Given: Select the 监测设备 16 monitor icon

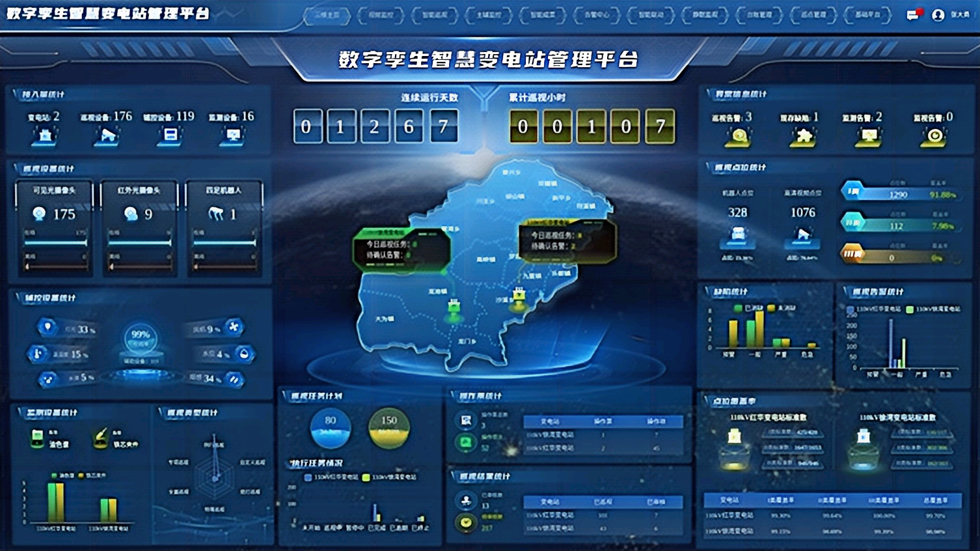Looking at the screenshot, I should pyautogui.click(x=232, y=135).
